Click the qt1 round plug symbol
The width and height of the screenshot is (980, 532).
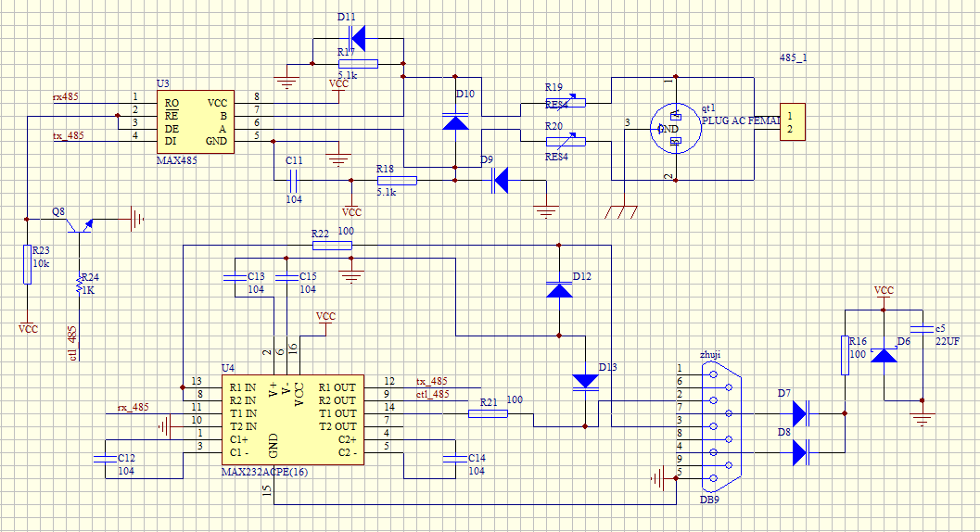click(x=674, y=128)
